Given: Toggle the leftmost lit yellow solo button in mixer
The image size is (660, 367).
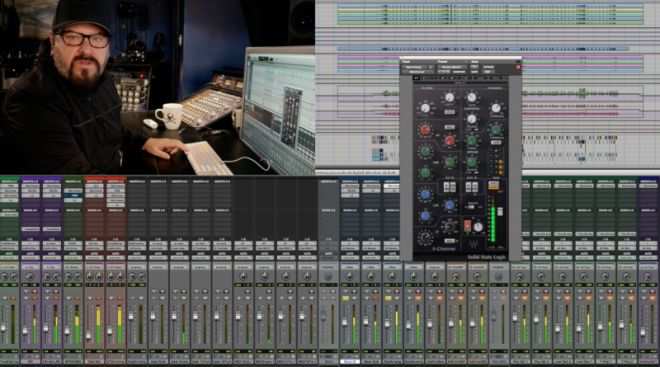Looking at the screenshot, I should (x=345, y=298).
